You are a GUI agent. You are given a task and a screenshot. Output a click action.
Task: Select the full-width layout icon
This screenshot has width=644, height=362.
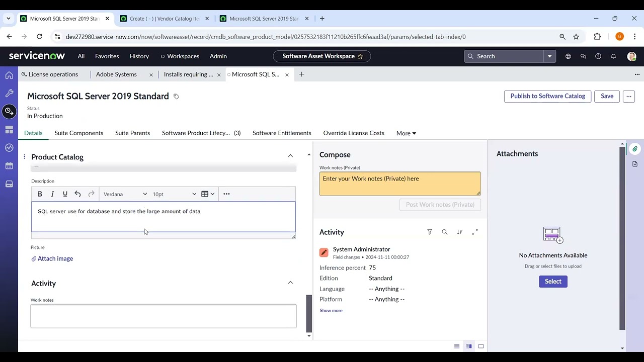(481, 346)
